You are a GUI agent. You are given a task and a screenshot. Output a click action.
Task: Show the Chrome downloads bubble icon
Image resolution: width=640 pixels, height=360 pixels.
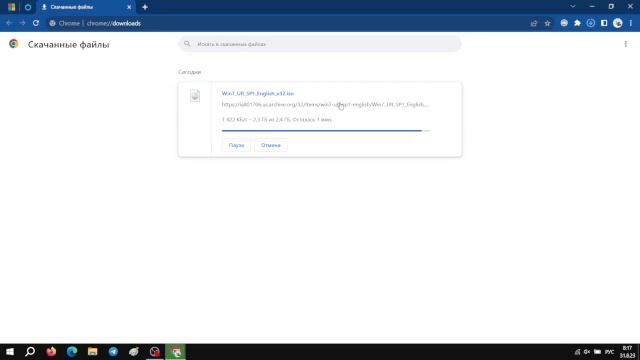(x=591, y=23)
